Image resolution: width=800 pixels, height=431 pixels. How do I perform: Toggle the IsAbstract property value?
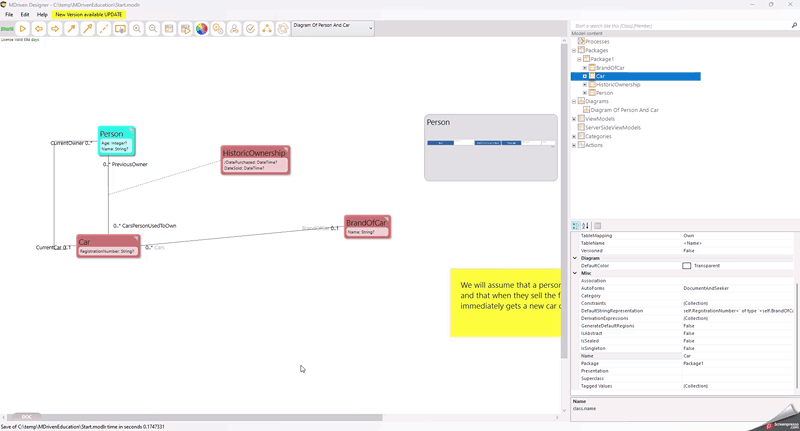(689, 333)
